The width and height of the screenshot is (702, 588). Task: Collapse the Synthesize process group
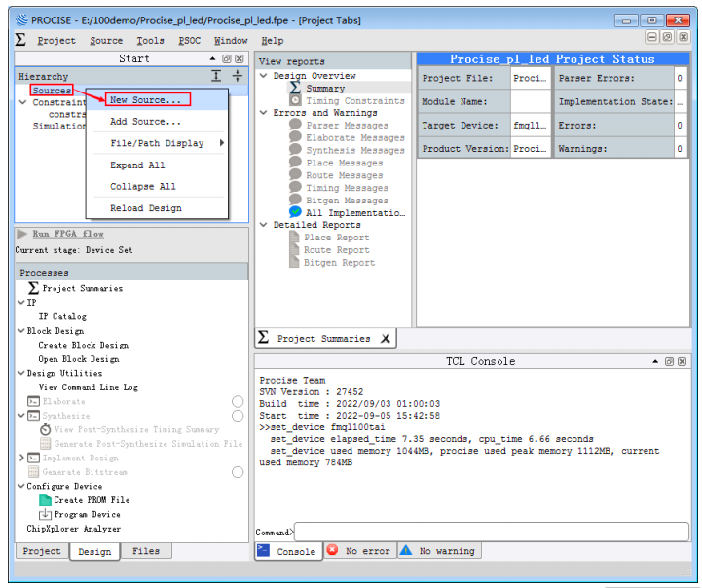(21, 416)
